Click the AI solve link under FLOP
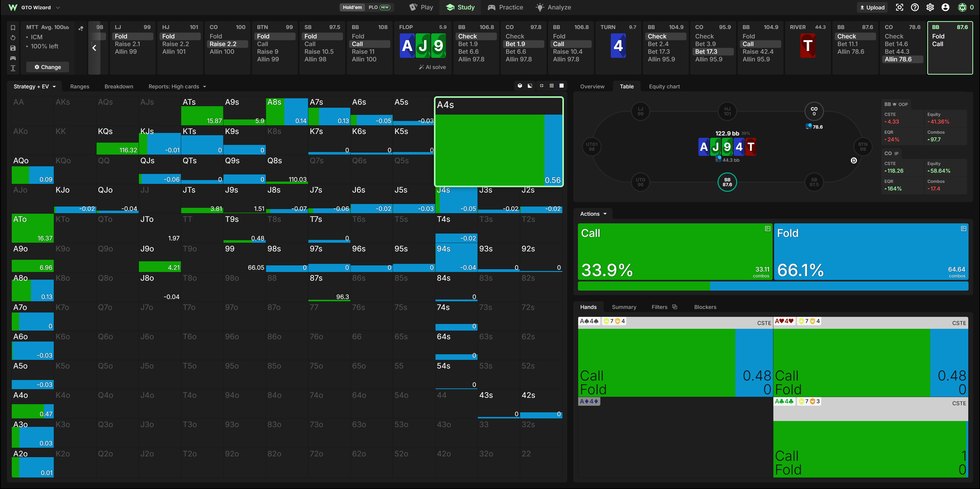The image size is (980, 489). pos(432,67)
